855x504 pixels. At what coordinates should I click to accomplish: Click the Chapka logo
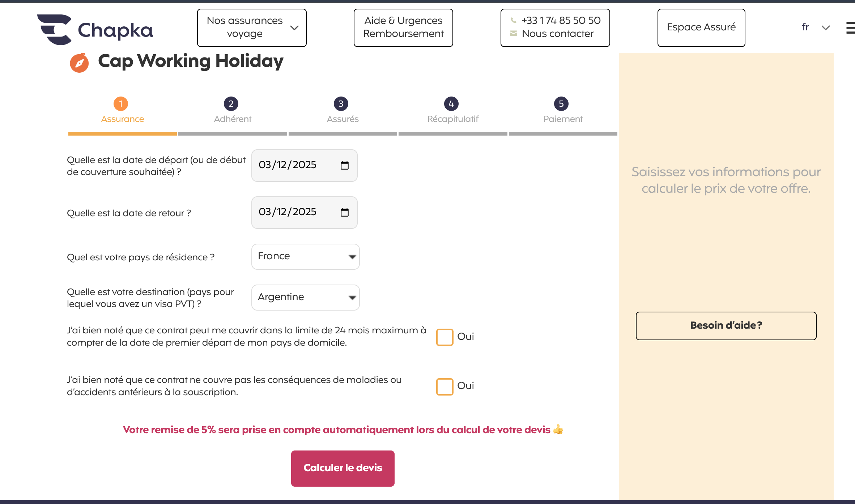click(95, 30)
